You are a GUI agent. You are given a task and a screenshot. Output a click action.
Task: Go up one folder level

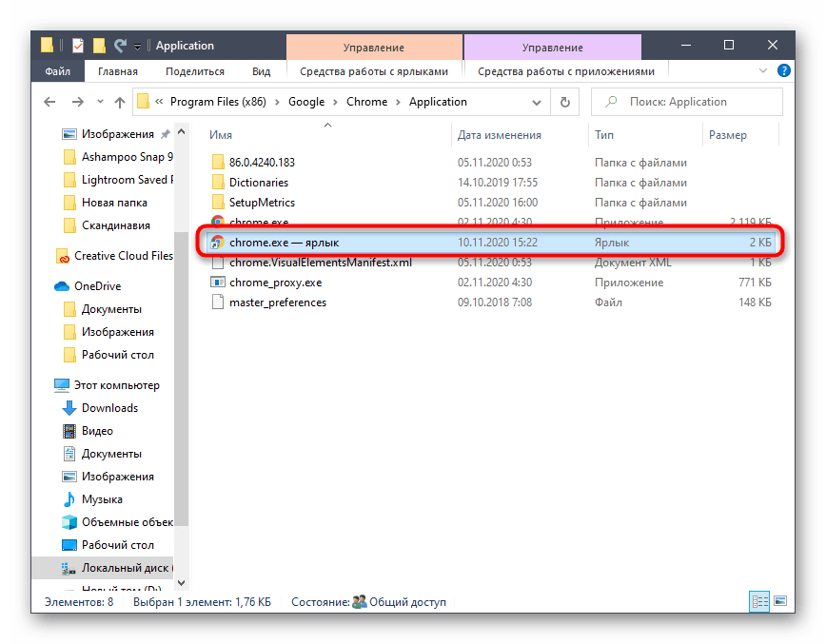(120, 102)
